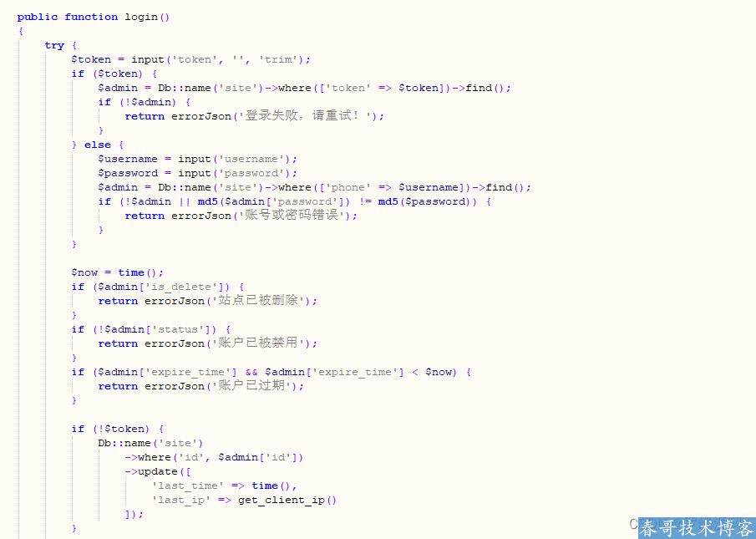Click the 'public function login()' declaration line
Image resolution: width=756 pixels, height=539 pixels.
coord(93,17)
